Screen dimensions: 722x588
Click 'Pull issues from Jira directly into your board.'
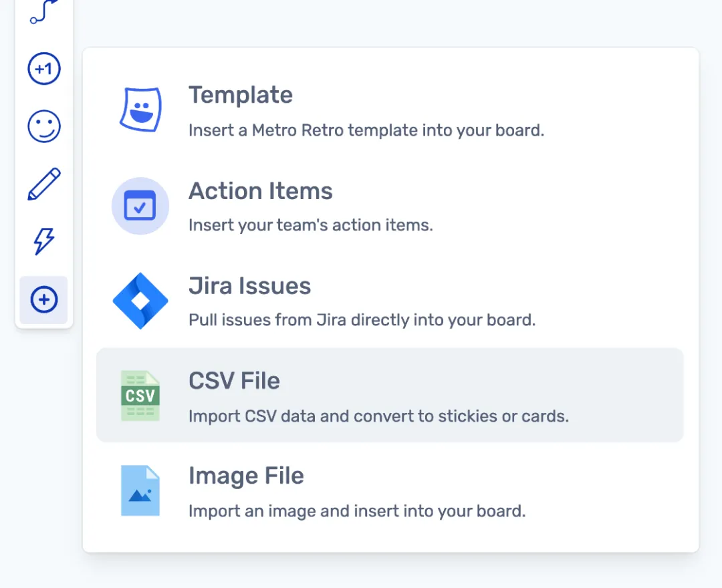pos(362,320)
